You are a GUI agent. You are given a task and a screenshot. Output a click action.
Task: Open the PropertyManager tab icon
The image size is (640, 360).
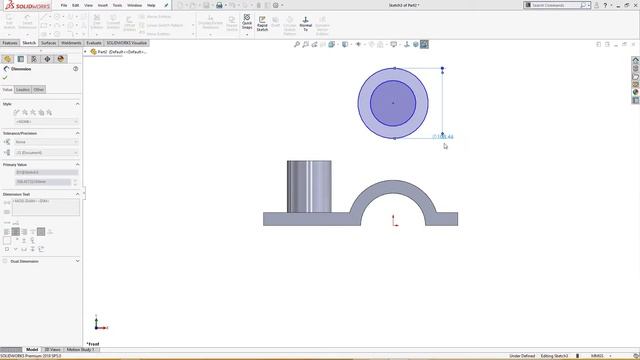coord(21,59)
